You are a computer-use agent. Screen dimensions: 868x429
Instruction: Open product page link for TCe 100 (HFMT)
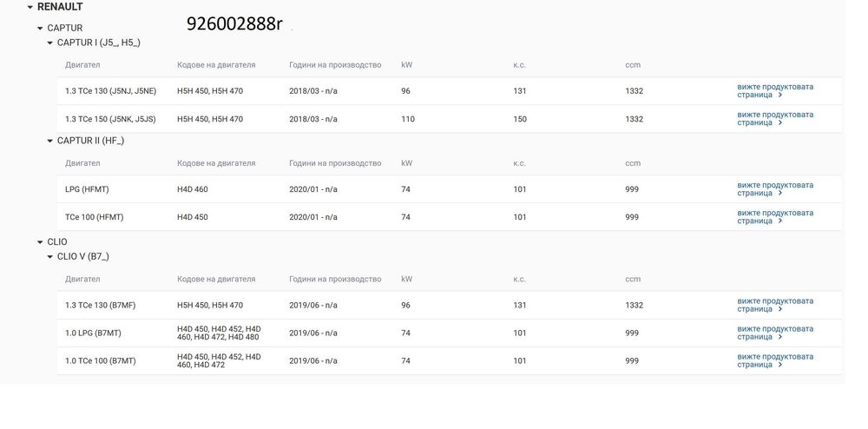(775, 217)
